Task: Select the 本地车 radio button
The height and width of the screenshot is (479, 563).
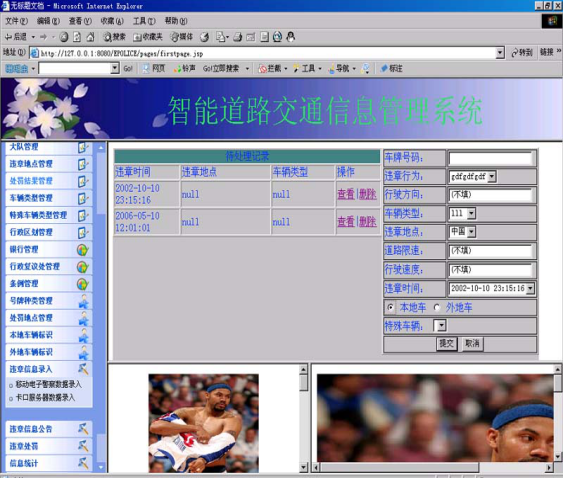Action: pyautogui.click(x=391, y=308)
